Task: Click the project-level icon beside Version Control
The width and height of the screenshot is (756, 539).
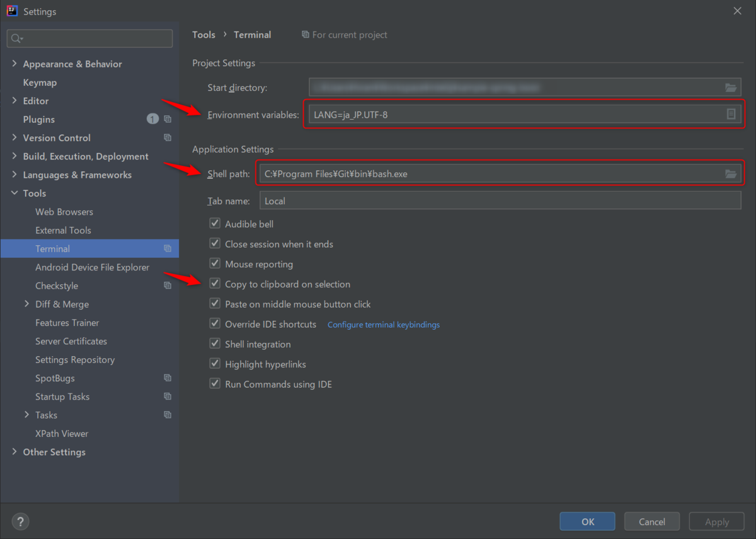Action: (168, 137)
